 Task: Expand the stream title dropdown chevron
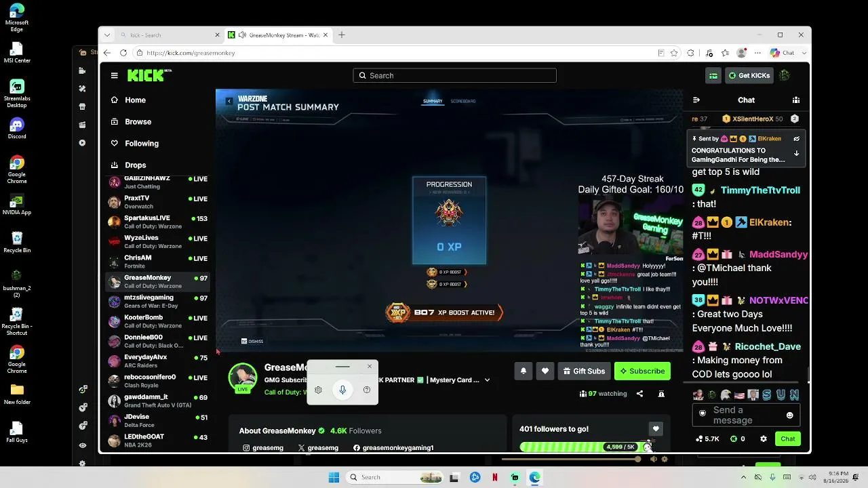(487, 380)
